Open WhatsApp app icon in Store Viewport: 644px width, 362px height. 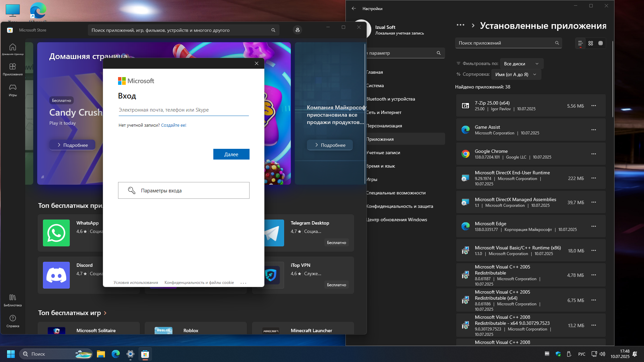pos(56,233)
